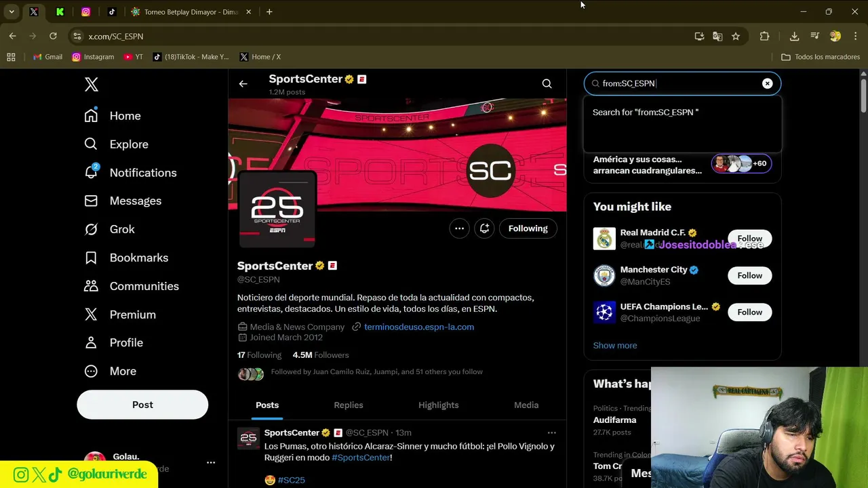868x488 pixels.
Task: Open Bookmarks in the sidebar
Action: tap(126, 258)
